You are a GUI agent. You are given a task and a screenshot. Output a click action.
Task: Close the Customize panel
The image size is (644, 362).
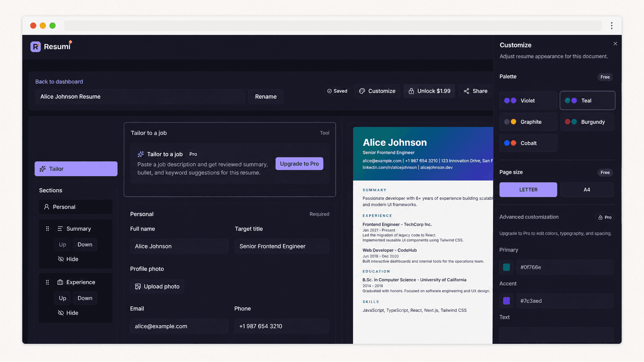(615, 44)
